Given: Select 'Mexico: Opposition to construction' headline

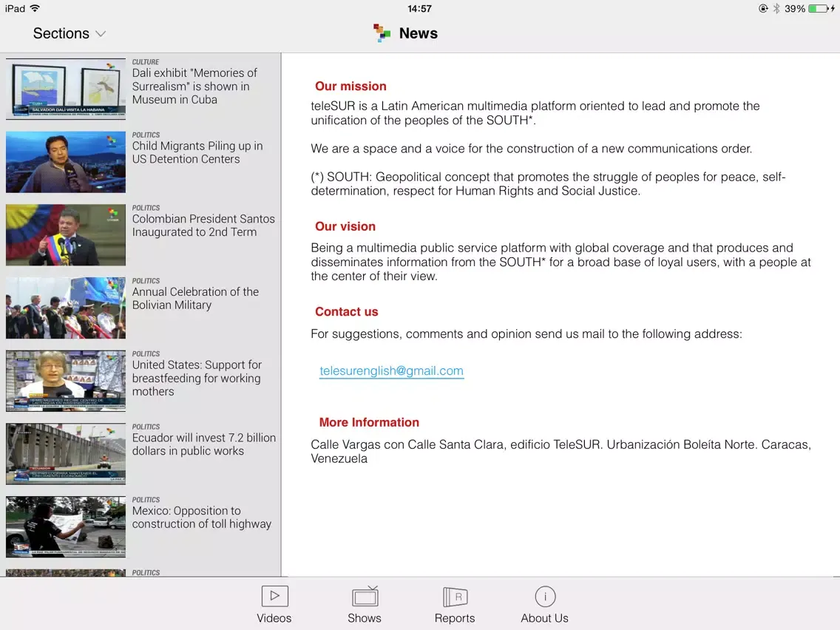Looking at the screenshot, I should coord(201,518).
